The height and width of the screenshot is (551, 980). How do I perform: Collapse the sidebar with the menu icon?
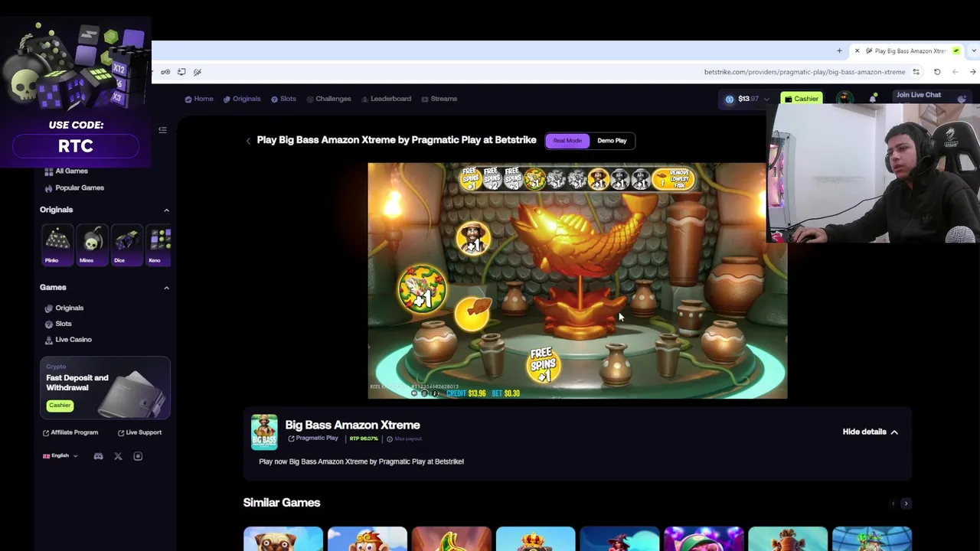tap(162, 130)
